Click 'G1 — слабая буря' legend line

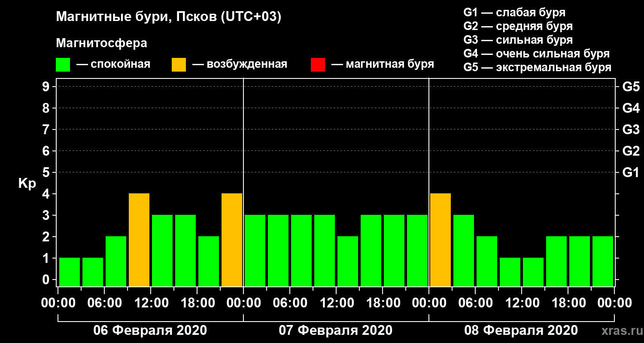pos(514,12)
